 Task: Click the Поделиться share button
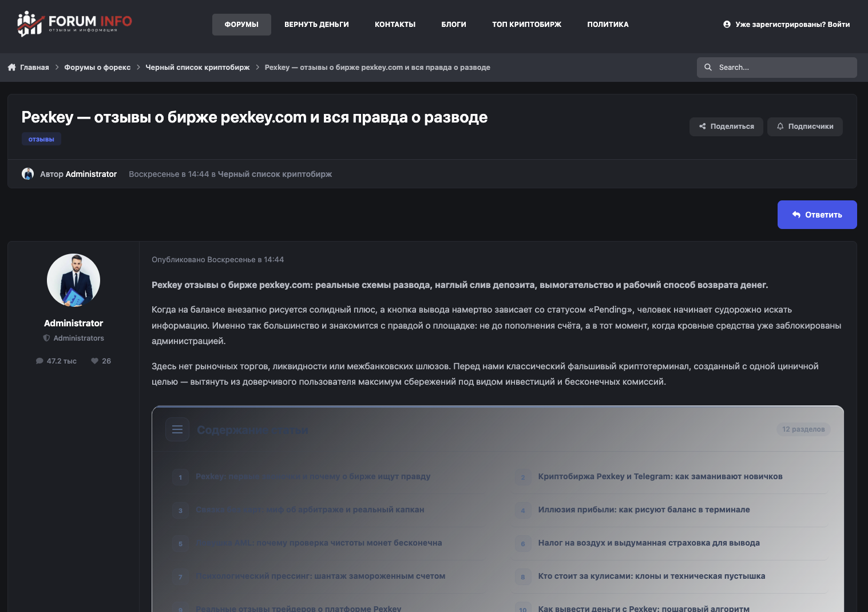[726, 127]
